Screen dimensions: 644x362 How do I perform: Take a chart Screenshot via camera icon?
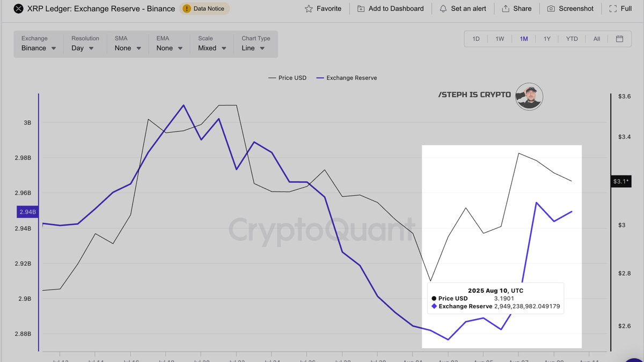coord(551,9)
